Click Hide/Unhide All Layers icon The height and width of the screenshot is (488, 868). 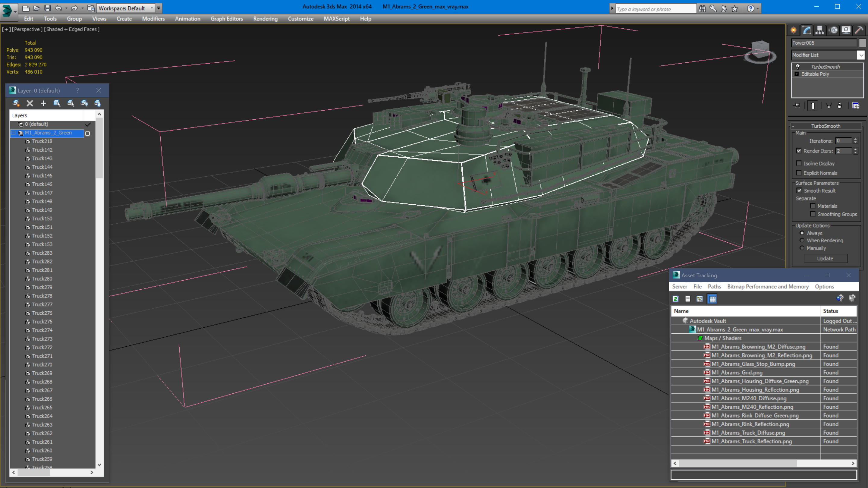click(84, 103)
